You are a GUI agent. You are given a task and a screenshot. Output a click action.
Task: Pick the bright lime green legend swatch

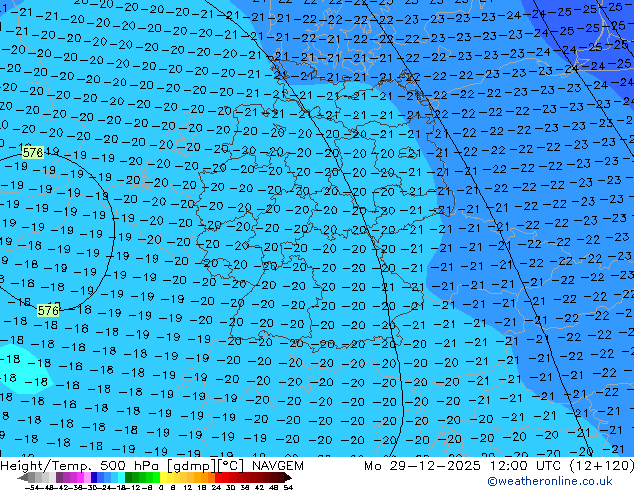pyautogui.click(x=156, y=477)
